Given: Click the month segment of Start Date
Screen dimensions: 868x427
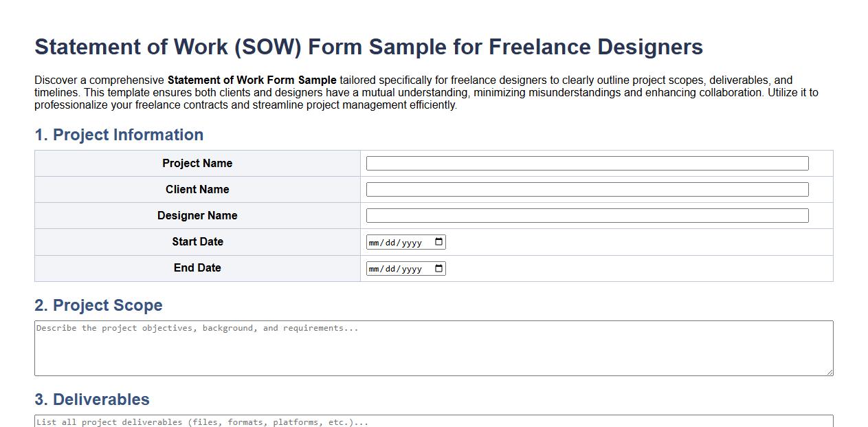Looking at the screenshot, I should 375,241.
